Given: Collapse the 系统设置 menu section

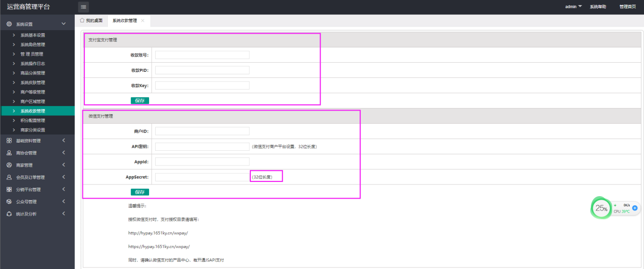Looking at the screenshot, I should click(64, 24).
